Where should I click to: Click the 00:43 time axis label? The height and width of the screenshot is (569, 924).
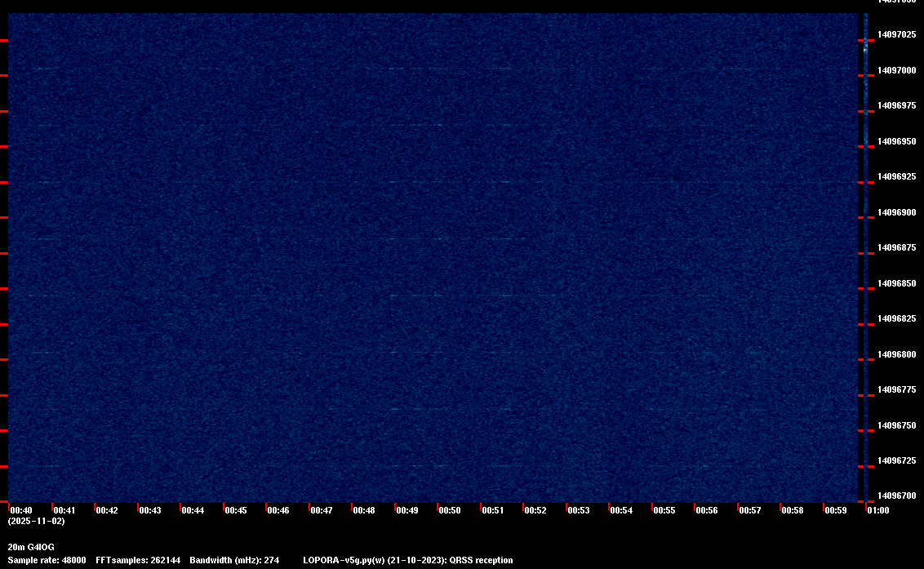tap(149, 510)
